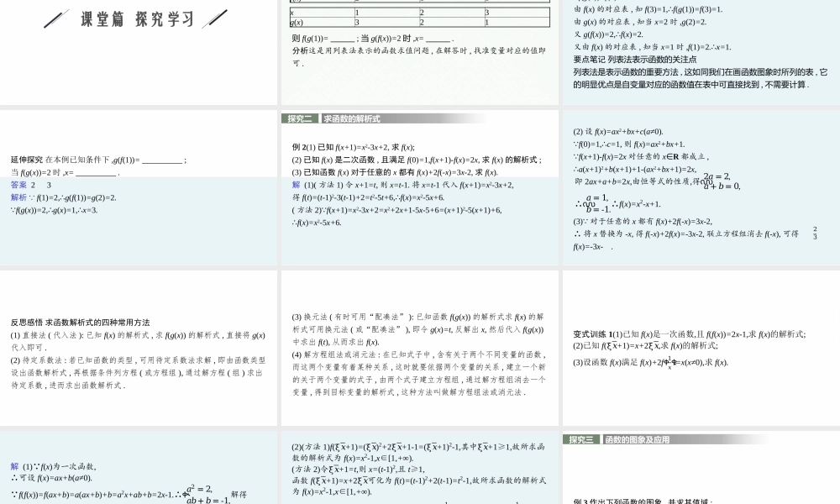This screenshot has width=840, height=504.
Task: Click the (2) 待定系数法 paragraph
Action: (x=138, y=373)
